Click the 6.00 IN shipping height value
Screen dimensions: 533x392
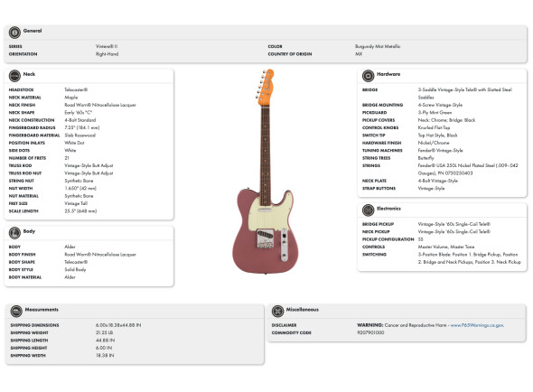click(104, 348)
